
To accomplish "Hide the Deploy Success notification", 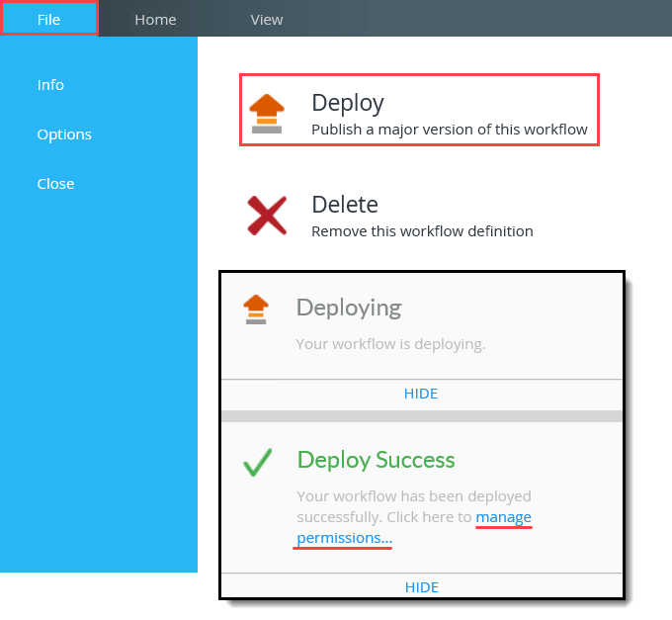I will point(422,587).
